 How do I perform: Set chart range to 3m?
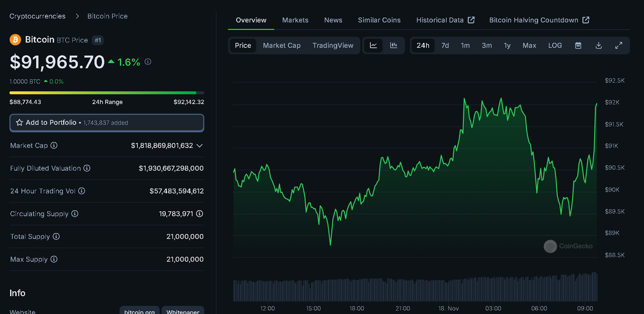(x=487, y=46)
